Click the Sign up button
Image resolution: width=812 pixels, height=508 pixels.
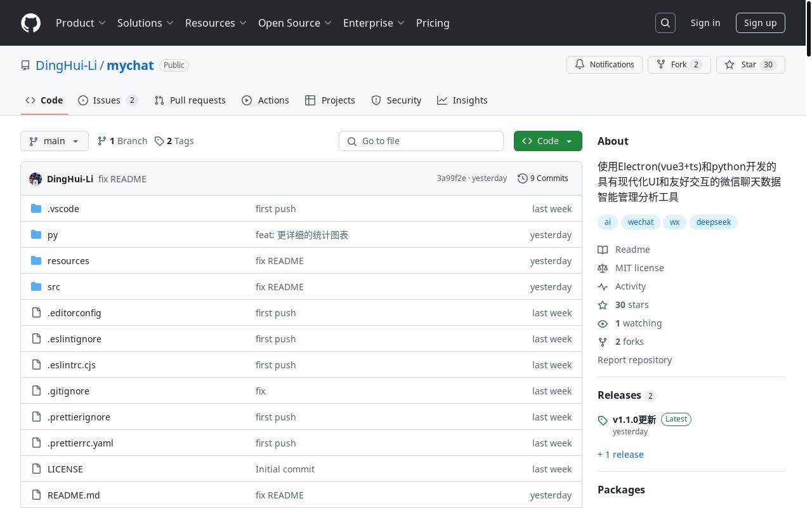click(760, 23)
